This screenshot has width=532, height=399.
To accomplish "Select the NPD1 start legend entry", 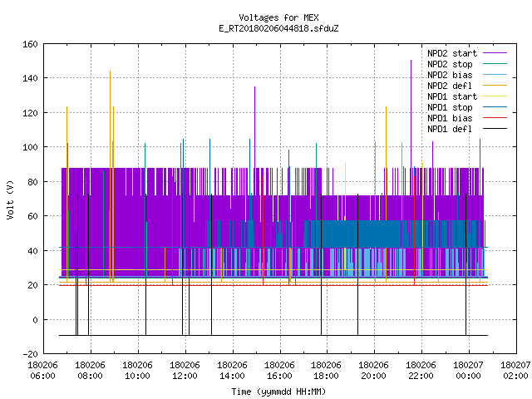I will click(452, 96).
